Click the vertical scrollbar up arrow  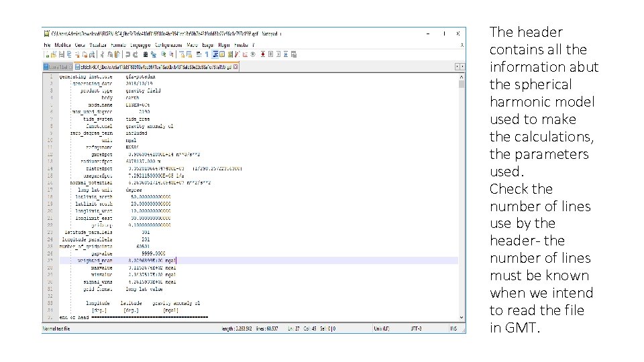[462, 76]
